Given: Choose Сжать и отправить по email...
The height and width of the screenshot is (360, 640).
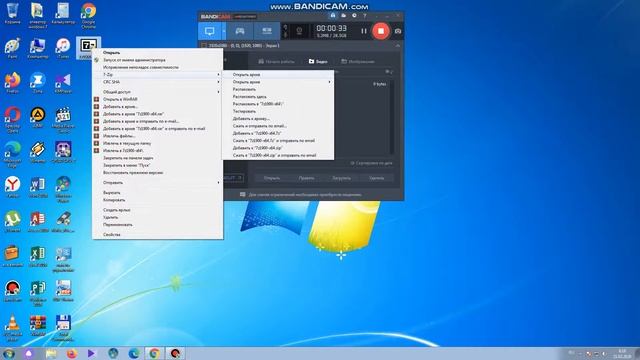Looking at the screenshot, I should (278, 126).
